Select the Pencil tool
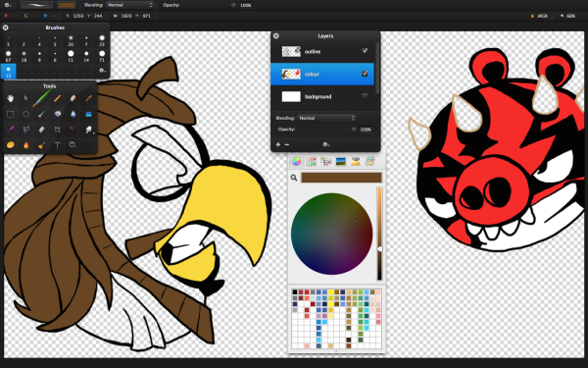Image resolution: width=588 pixels, height=368 pixels. (58, 98)
